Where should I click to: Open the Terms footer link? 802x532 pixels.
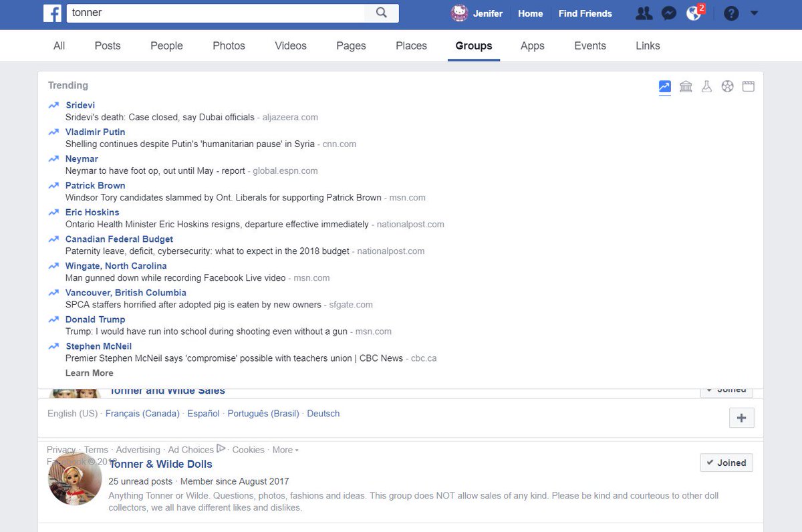click(x=96, y=450)
